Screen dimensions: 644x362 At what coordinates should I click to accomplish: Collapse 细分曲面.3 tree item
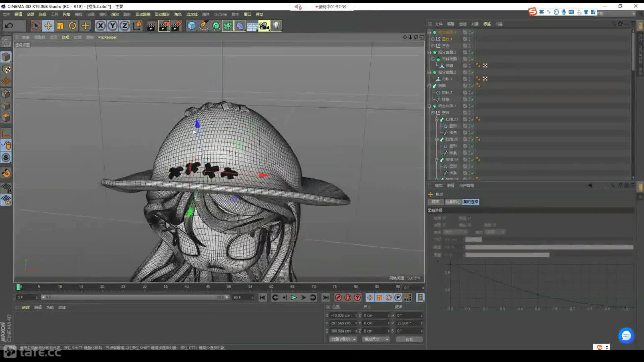[x=429, y=52]
